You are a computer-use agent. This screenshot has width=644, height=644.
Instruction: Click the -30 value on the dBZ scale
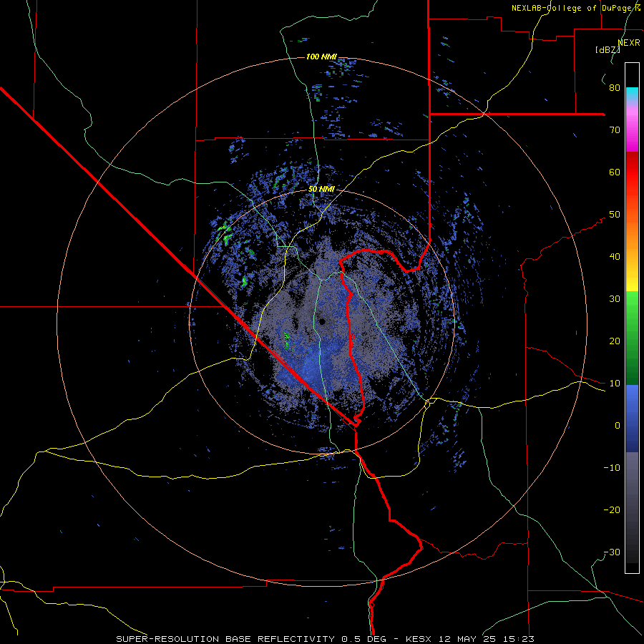[x=612, y=552]
